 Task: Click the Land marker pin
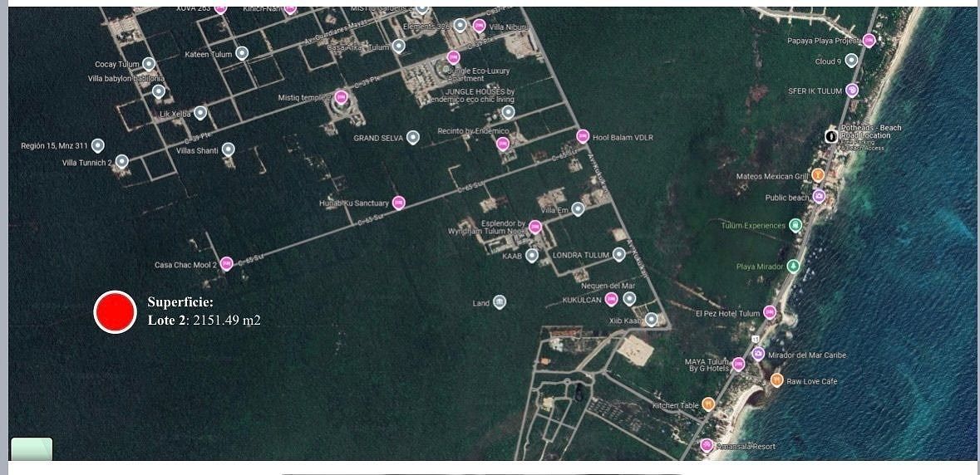(500, 302)
